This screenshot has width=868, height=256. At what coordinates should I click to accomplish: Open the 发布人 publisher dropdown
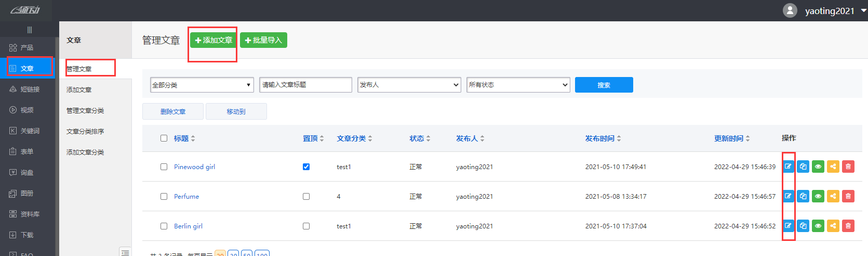coord(409,85)
